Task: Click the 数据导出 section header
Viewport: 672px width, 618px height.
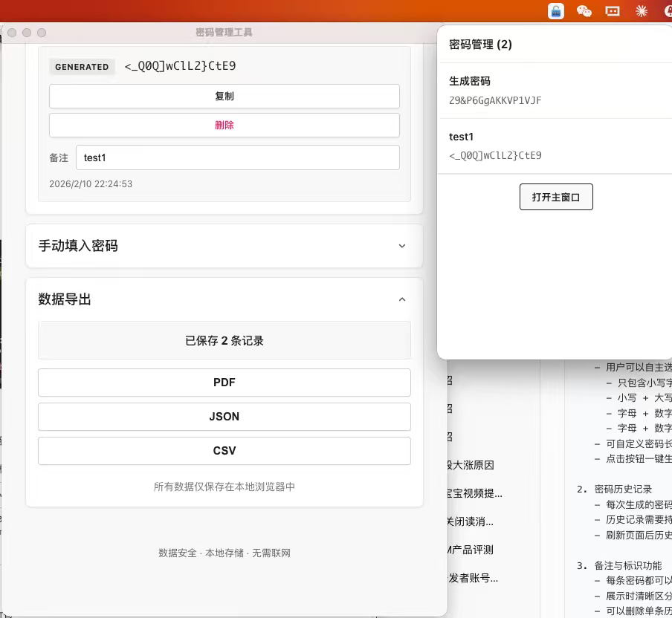Action: (65, 299)
